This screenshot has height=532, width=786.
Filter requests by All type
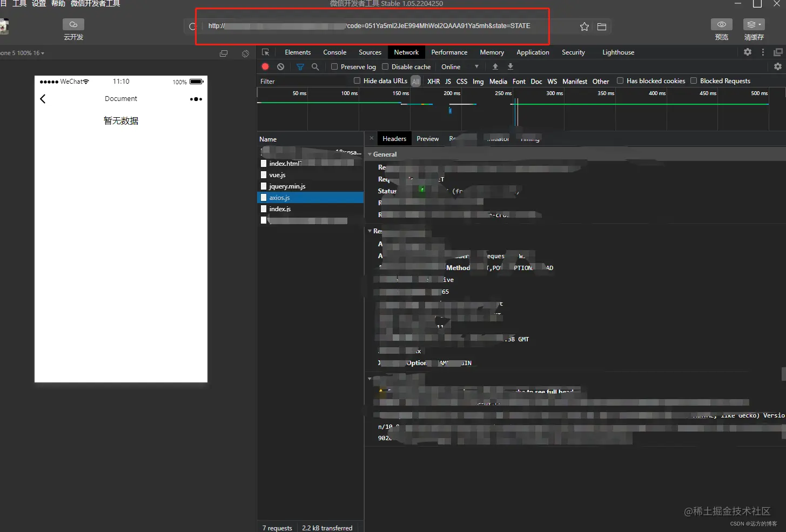(x=415, y=81)
